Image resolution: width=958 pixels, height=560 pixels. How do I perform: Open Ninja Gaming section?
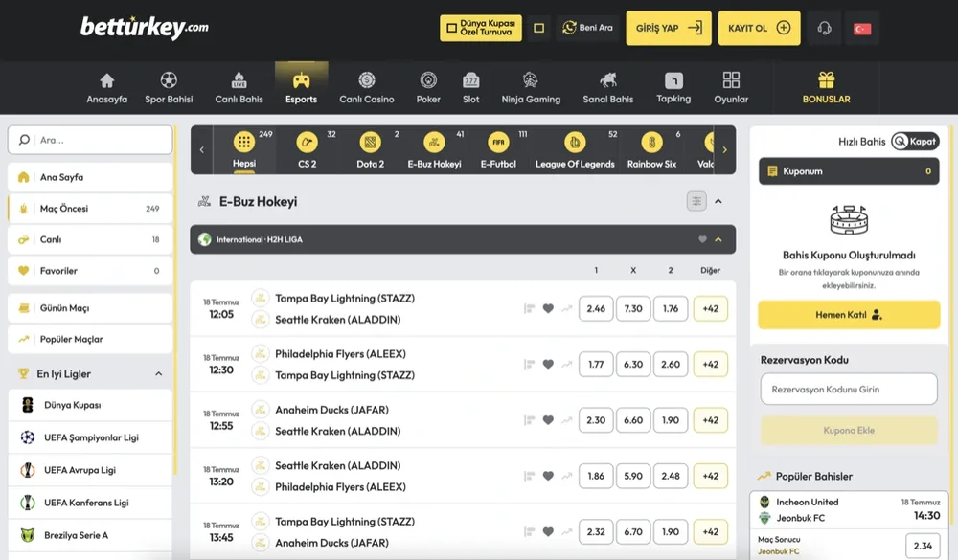coord(531,88)
